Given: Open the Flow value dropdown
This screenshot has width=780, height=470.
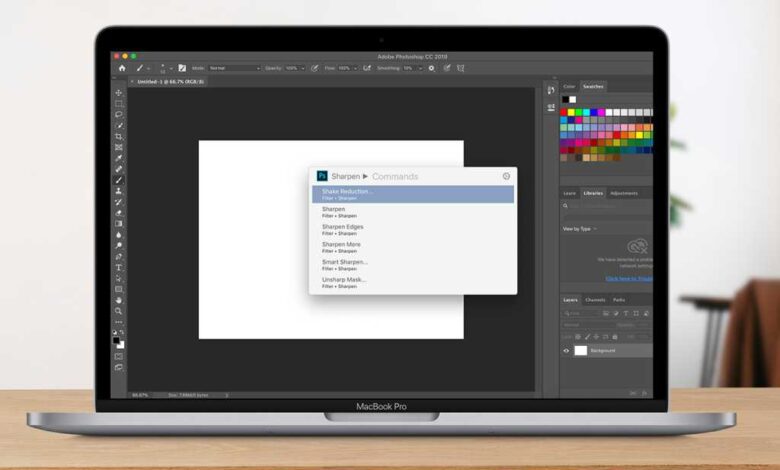Looking at the screenshot, I should (x=348, y=68).
